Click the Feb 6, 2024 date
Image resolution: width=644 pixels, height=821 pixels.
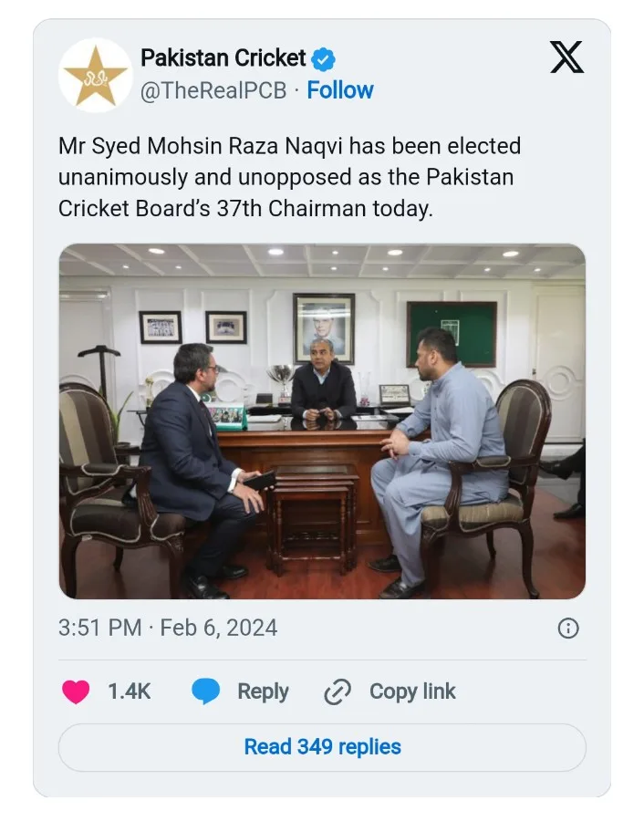pos(219,628)
